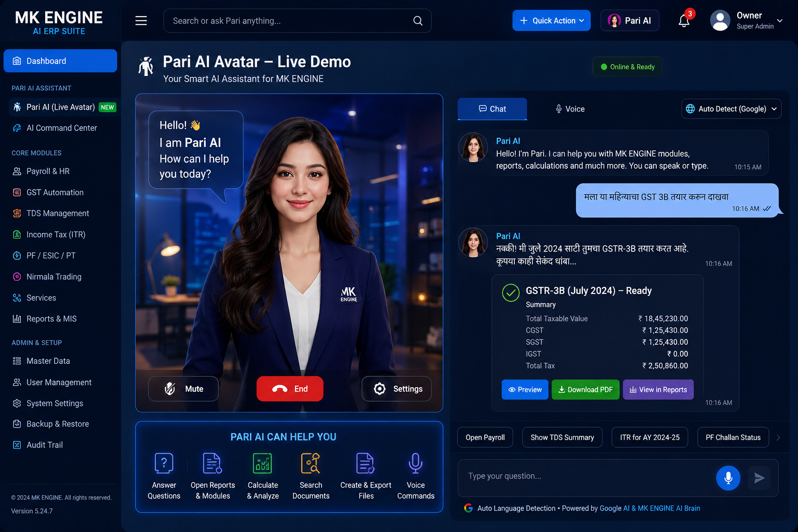The image size is (798, 532).
Task: Click Total Tax value ₹ 2,50,860.00
Action: tap(665, 366)
